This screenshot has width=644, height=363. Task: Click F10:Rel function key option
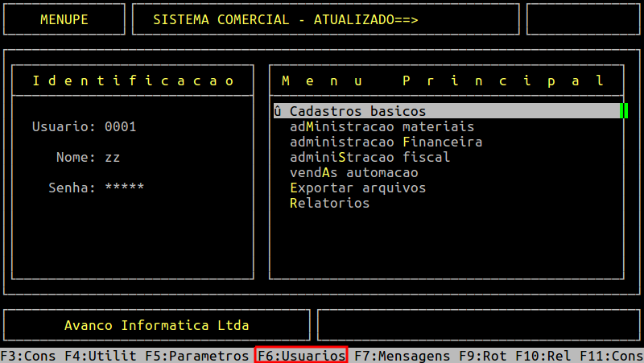[x=543, y=356]
